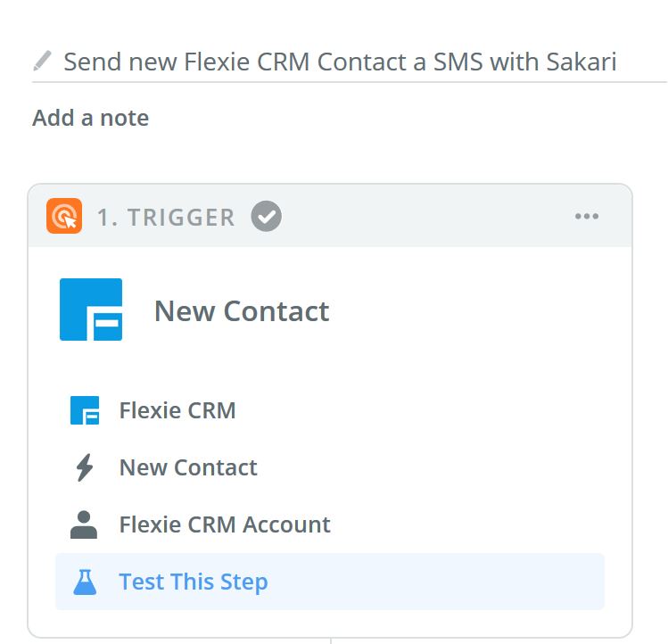Screen dimensions: 668x644
Task: Open the 'Flexie CRM Account' step
Action: [330, 524]
